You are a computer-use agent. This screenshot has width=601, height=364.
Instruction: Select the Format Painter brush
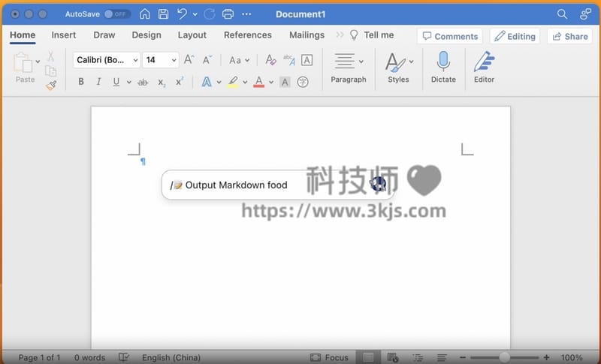(51, 86)
